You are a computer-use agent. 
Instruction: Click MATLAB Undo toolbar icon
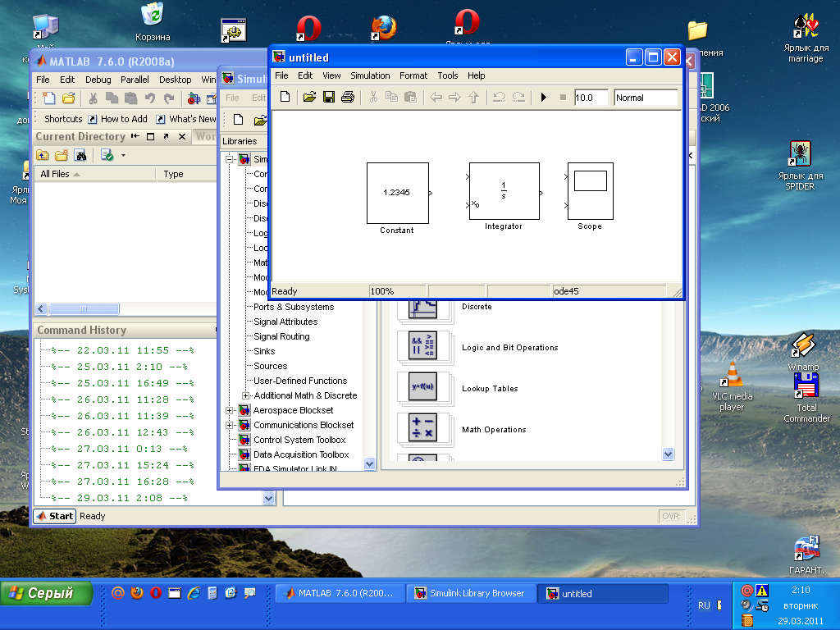coord(150,98)
